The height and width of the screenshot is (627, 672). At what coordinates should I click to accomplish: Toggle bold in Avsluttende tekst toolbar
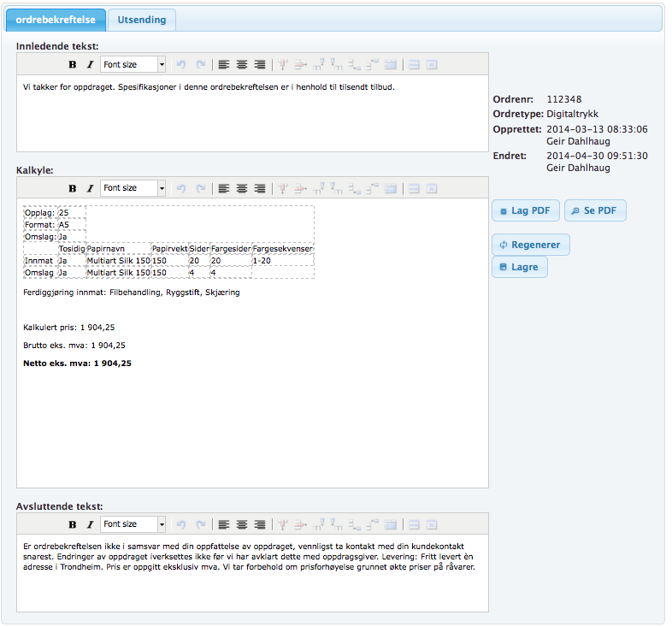pos(73,524)
